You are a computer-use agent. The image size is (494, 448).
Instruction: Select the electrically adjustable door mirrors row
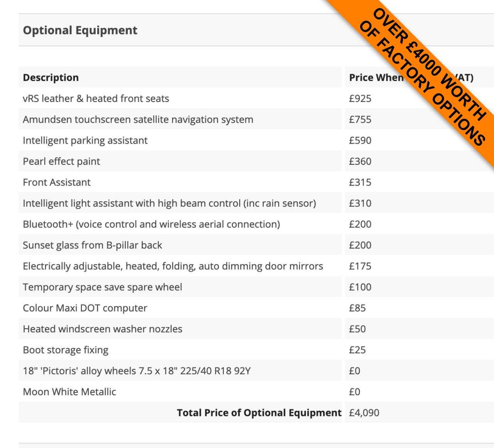point(173,266)
